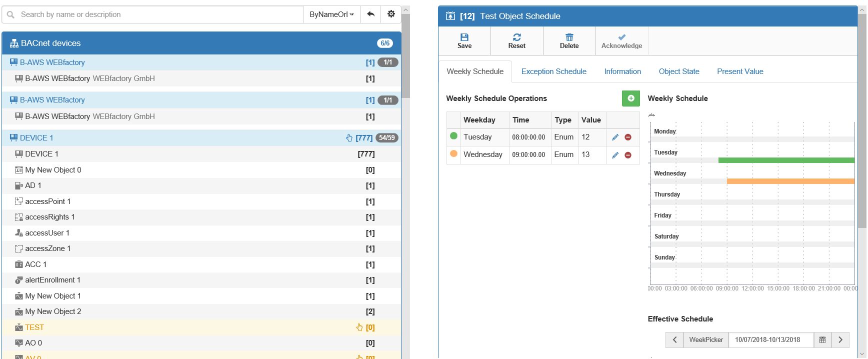This screenshot has width=868, height=359.
Task: Switch to the Exception Schedule tab
Action: pyautogui.click(x=553, y=71)
